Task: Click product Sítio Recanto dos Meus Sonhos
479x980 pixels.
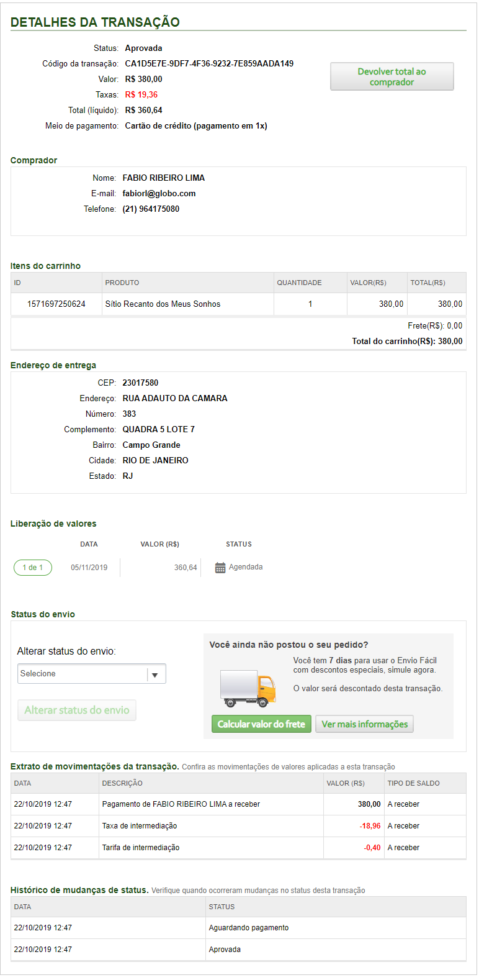Action: [x=163, y=304]
